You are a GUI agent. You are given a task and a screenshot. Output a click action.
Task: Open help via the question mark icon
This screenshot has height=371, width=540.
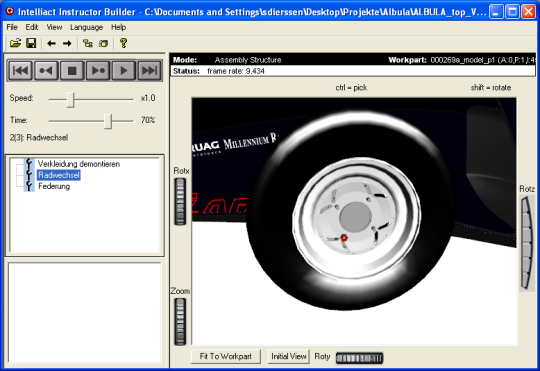point(123,43)
